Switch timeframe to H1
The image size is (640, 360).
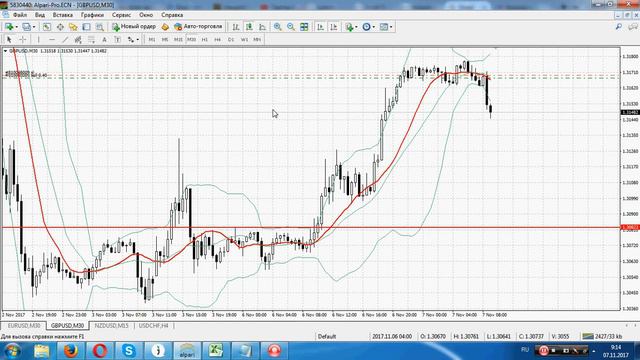pyautogui.click(x=204, y=40)
